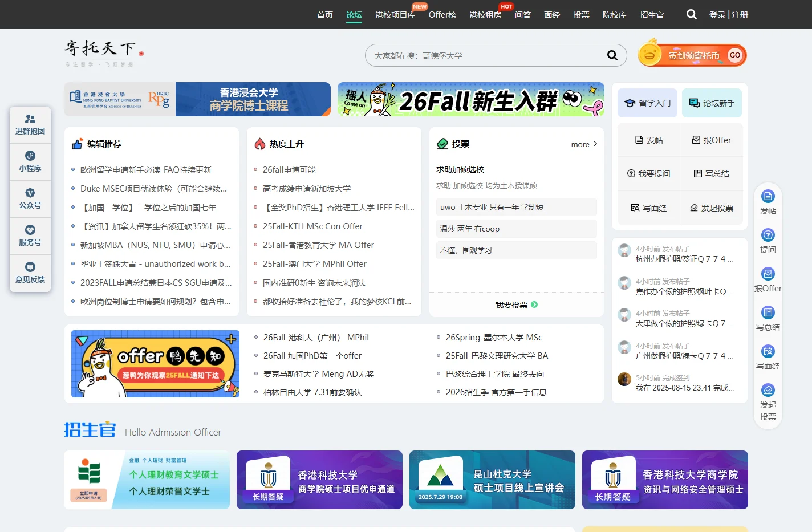Click the 我要投票 button
Image resolution: width=812 pixels, height=532 pixels.
tap(517, 304)
